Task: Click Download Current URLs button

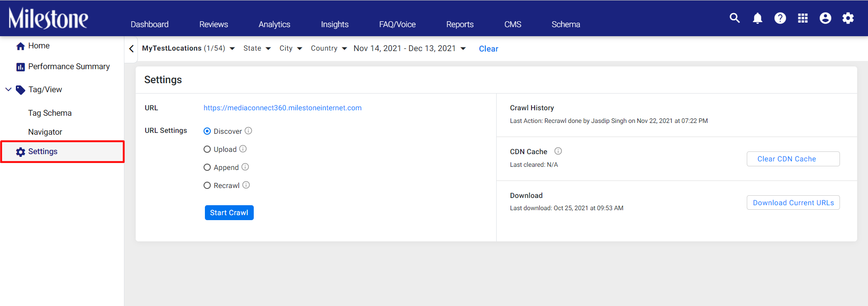Action: [793, 202]
